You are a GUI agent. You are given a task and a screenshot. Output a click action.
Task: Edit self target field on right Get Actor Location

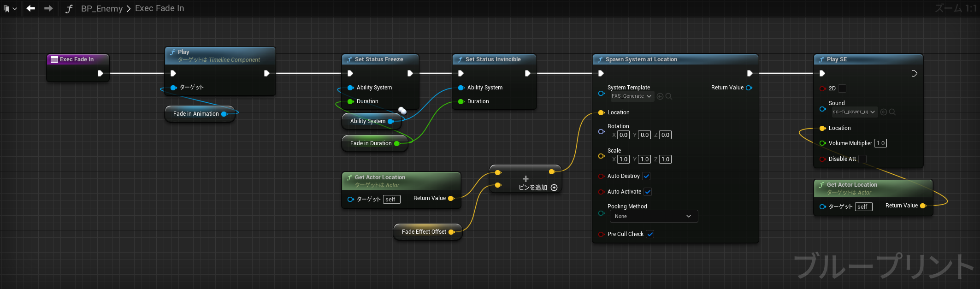(864, 207)
